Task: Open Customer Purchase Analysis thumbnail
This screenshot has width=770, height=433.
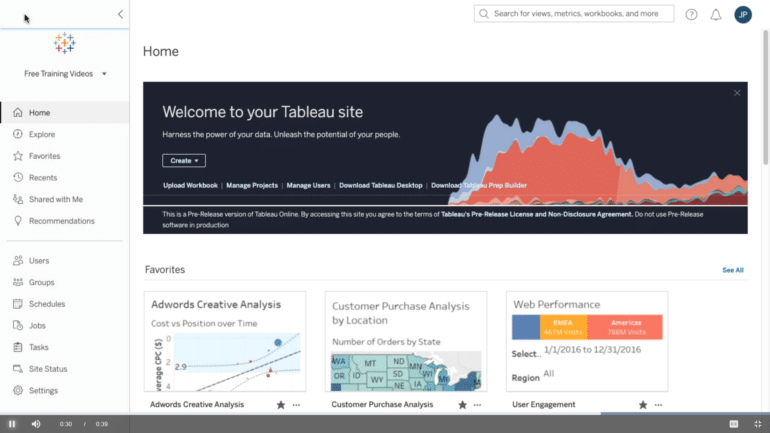Action: (406, 342)
